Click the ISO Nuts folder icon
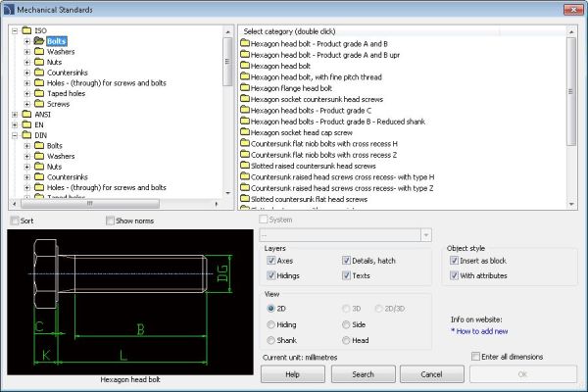Image resolution: width=588 pixels, height=392 pixels. [x=39, y=62]
